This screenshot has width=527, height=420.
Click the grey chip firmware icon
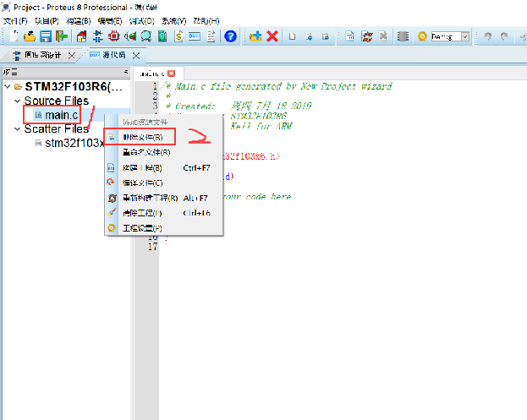pyautogui.click(x=403, y=36)
